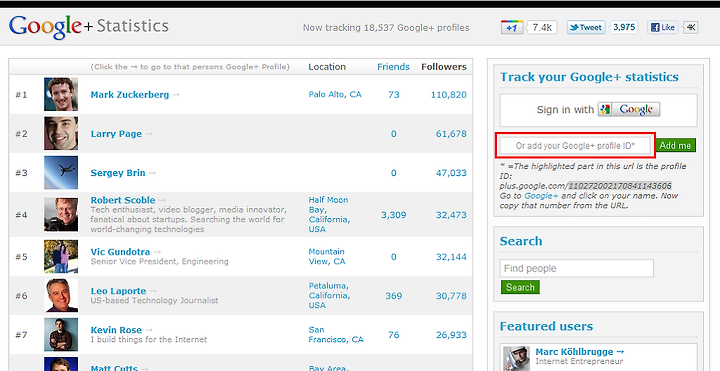The width and height of the screenshot is (720, 371).
Task: Click the Add me button
Action: [x=675, y=146]
